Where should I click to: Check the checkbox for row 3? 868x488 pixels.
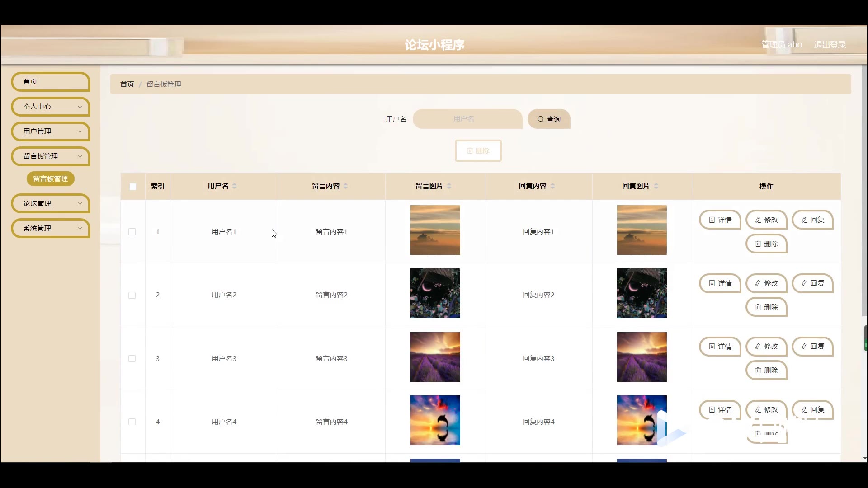pos(132,358)
